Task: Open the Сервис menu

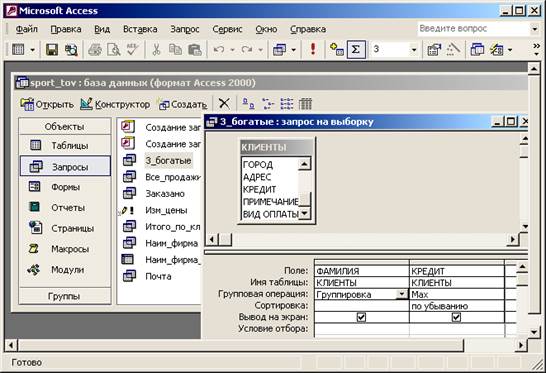Action: (x=227, y=29)
